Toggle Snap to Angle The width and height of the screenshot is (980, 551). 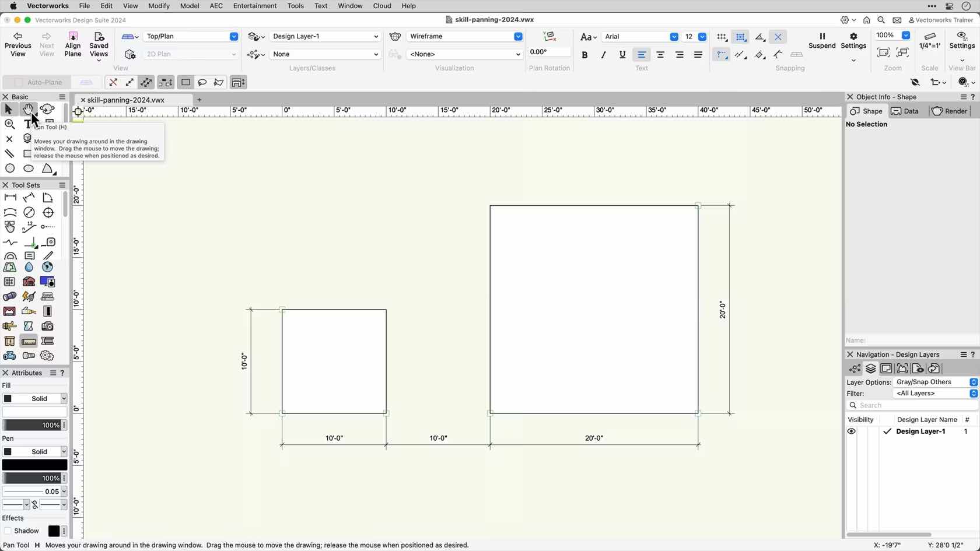click(759, 37)
